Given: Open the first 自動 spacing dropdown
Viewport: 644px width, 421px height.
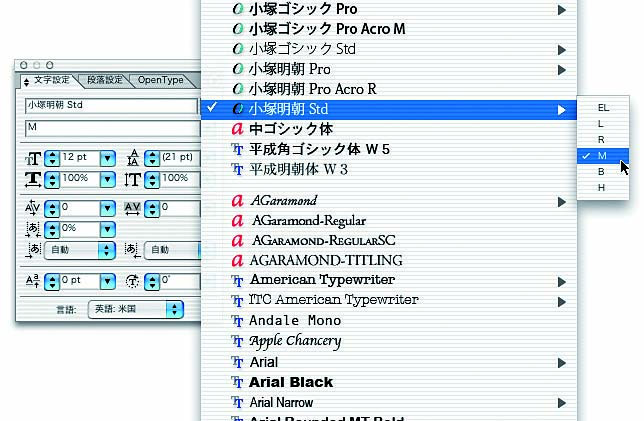Looking at the screenshot, I should (x=80, y=250).
